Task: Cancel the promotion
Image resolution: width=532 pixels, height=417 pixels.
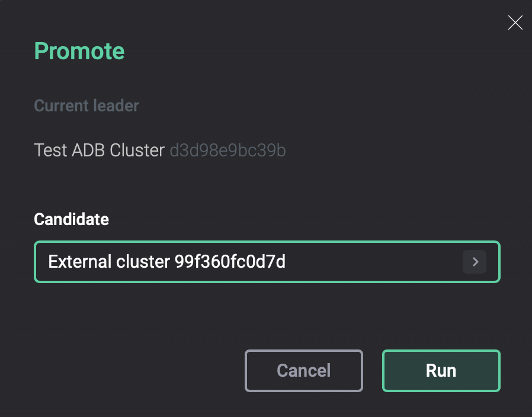Action: 303,371
